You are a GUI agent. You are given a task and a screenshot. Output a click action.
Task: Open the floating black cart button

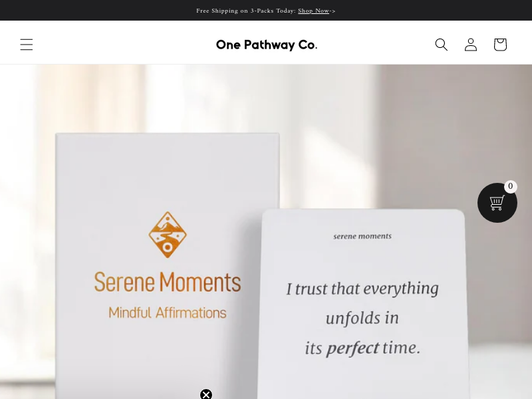pos(497,203)
